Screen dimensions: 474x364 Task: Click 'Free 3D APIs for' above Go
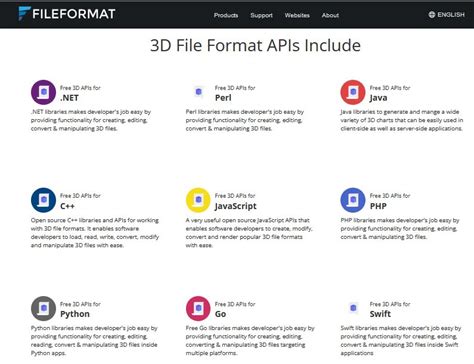click(x=235, y=304)
